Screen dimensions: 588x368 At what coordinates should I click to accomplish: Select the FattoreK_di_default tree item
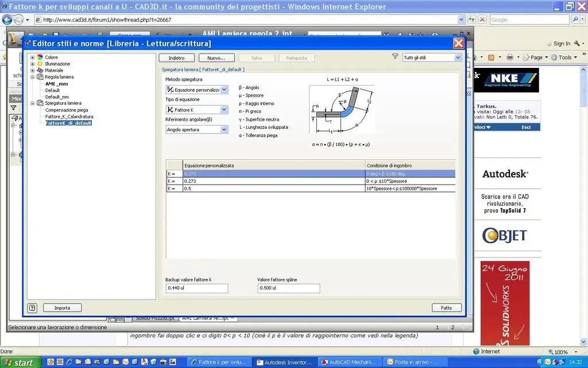coord(69,123)
